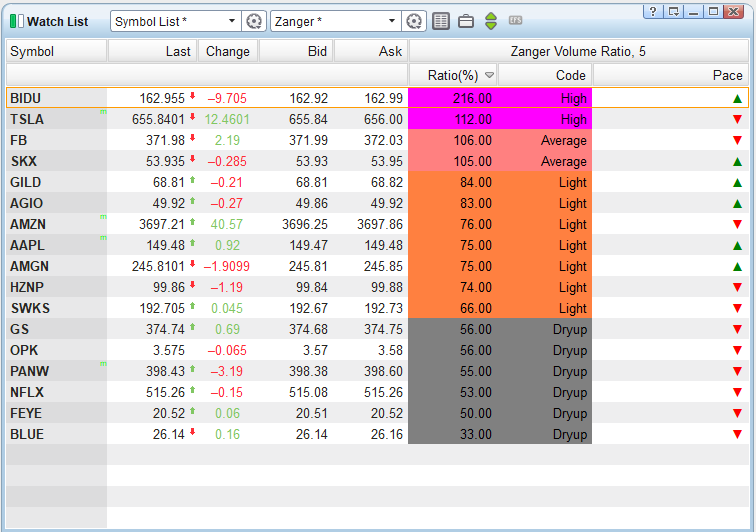Click the grid view toolbar icon

coord(441,21)
